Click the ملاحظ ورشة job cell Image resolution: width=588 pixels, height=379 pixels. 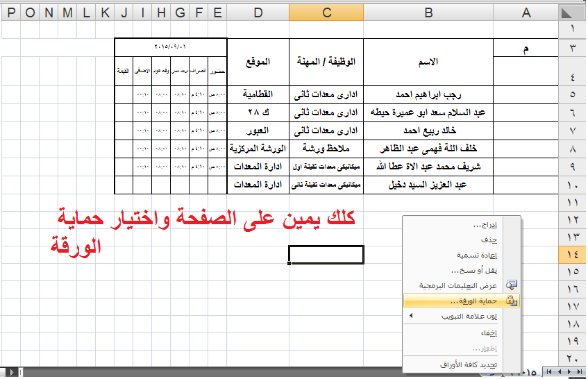pos(326,149)
